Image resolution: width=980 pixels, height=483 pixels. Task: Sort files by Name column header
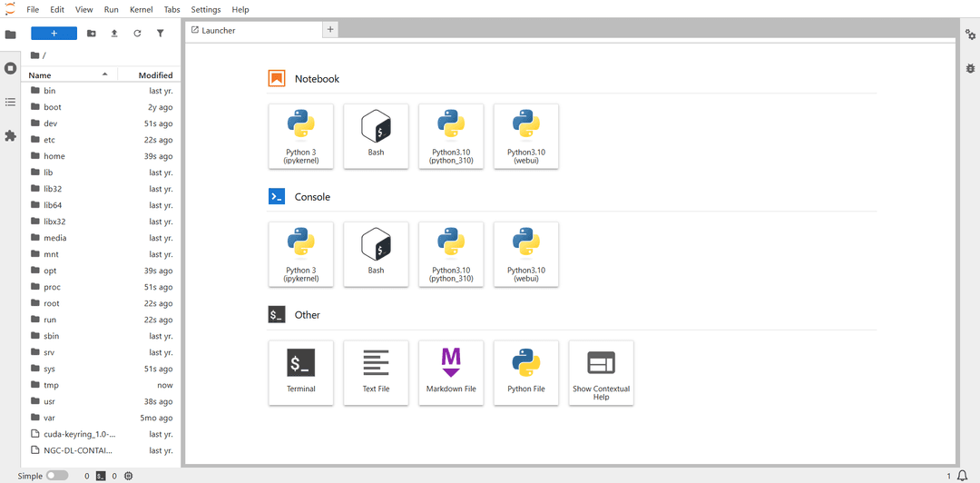(x=69, y=75)
